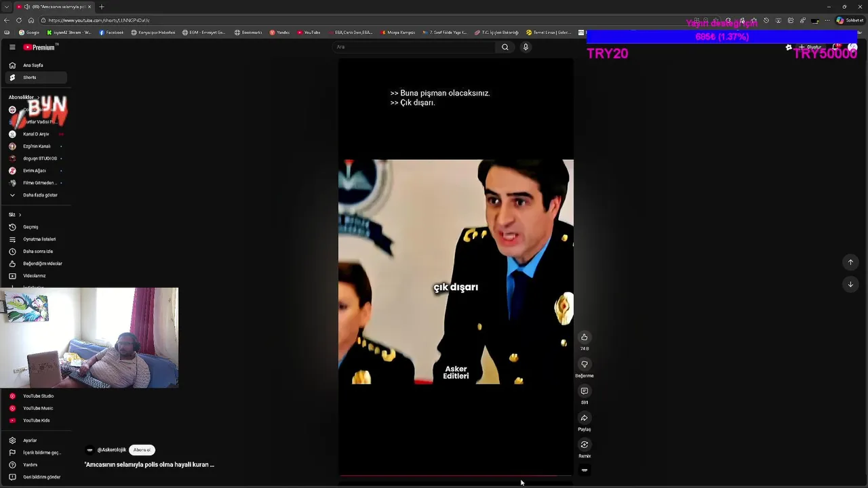
Task: Share the Short with Paylaş
Action: click(584, 418)
